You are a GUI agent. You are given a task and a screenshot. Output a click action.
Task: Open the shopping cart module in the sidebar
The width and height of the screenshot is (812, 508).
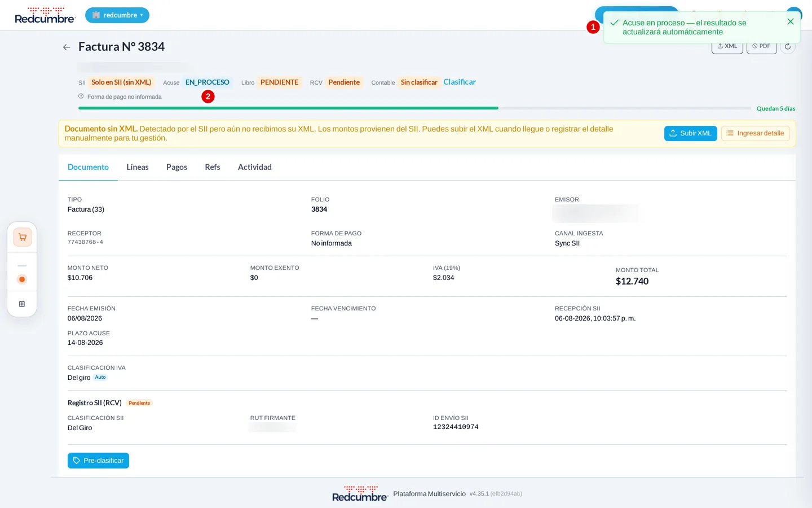[x=23, y=237]
